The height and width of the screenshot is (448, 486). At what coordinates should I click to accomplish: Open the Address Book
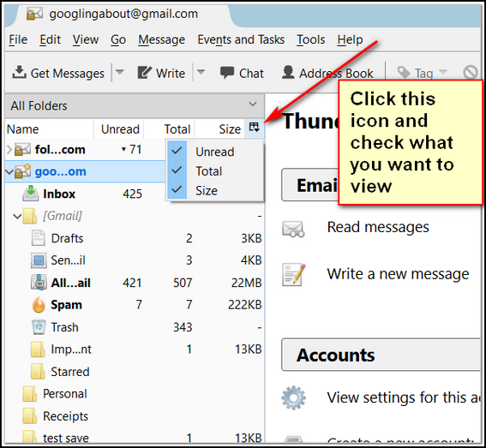click(x=327, y=73)
